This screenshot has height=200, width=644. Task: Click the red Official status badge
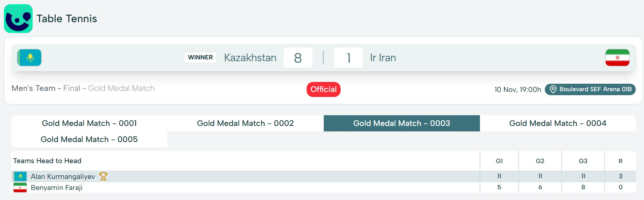click(323, 89)
